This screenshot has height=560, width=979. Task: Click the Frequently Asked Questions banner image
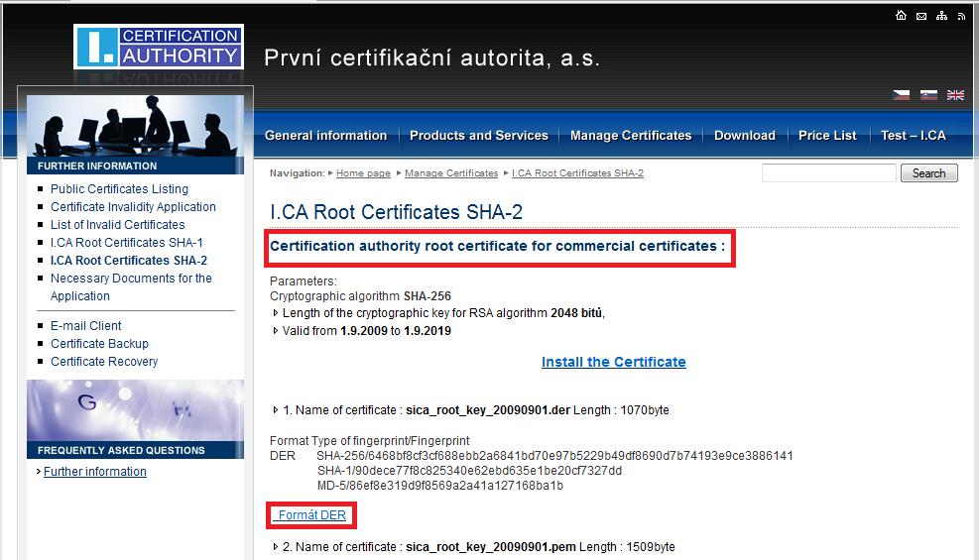pyautogui.click(x=136, y=410)
